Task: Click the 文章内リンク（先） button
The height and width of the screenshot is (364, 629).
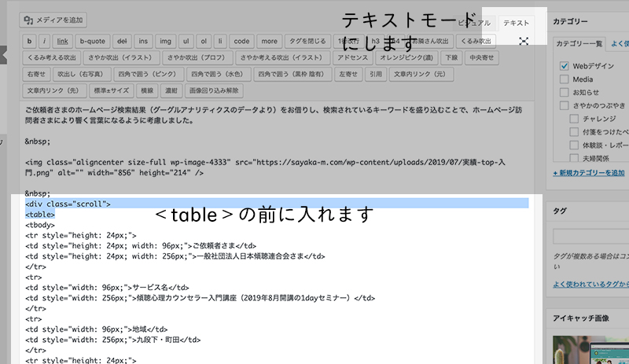Action: pyautogui.click(x=54, y=90)
